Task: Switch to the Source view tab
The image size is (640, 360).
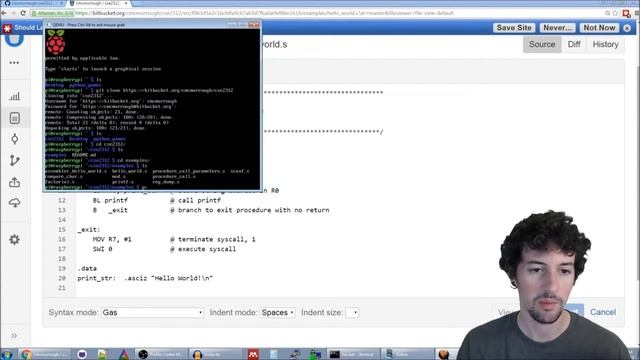Action: (x=542, y=44)
